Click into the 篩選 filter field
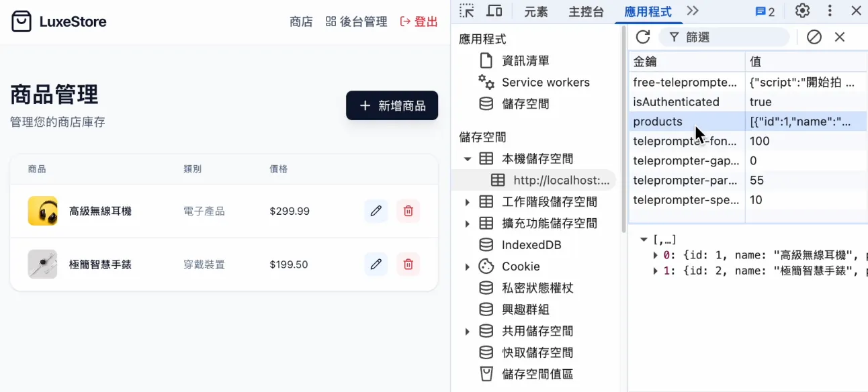 [x=724, y=37]
